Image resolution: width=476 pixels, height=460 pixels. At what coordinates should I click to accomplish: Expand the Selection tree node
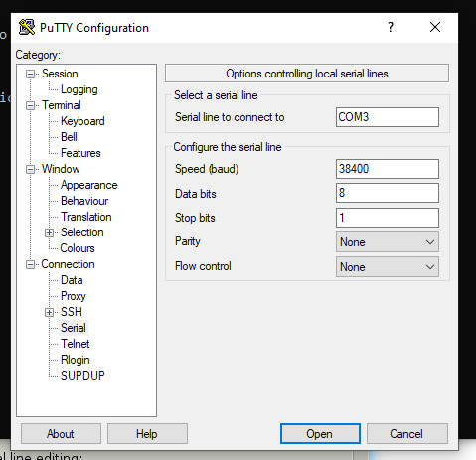49,232
